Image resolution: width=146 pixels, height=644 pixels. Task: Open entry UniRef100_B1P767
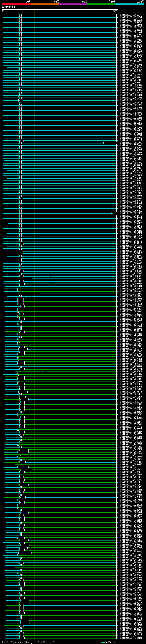click(131, 236)
